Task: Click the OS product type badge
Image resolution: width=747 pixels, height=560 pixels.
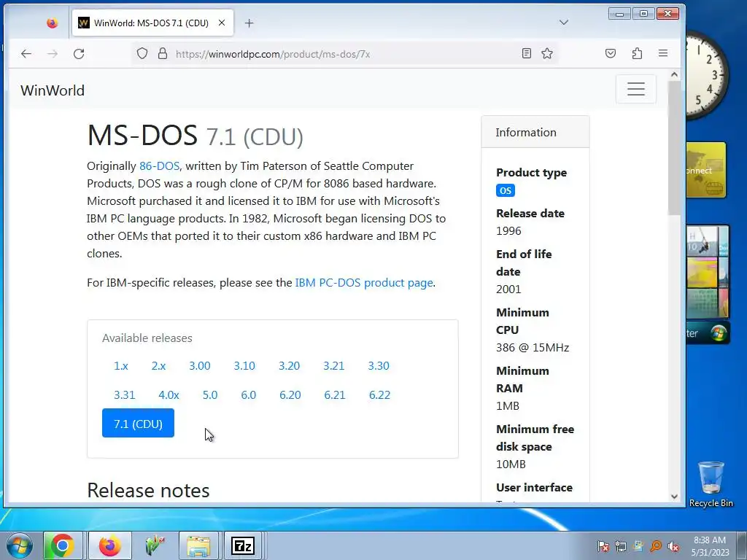Action: [x=505, y=190]
